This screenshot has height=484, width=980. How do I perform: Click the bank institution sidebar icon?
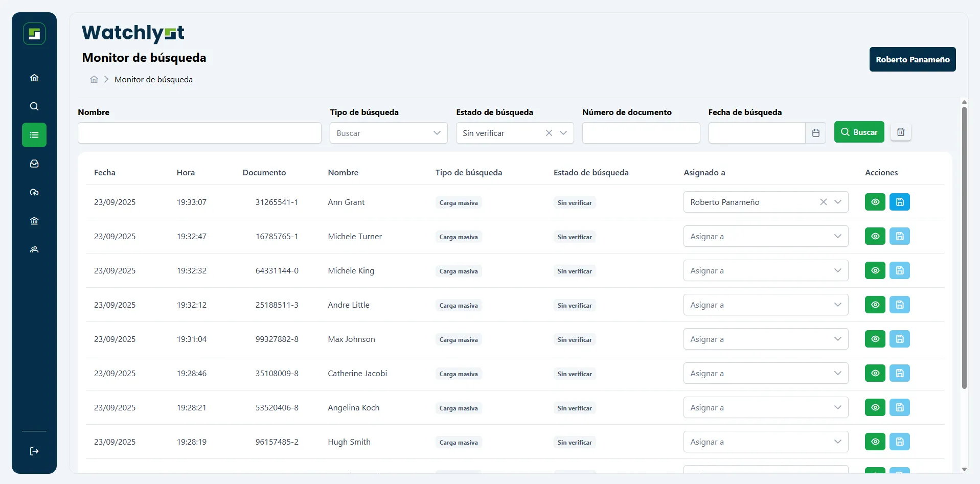34,221
